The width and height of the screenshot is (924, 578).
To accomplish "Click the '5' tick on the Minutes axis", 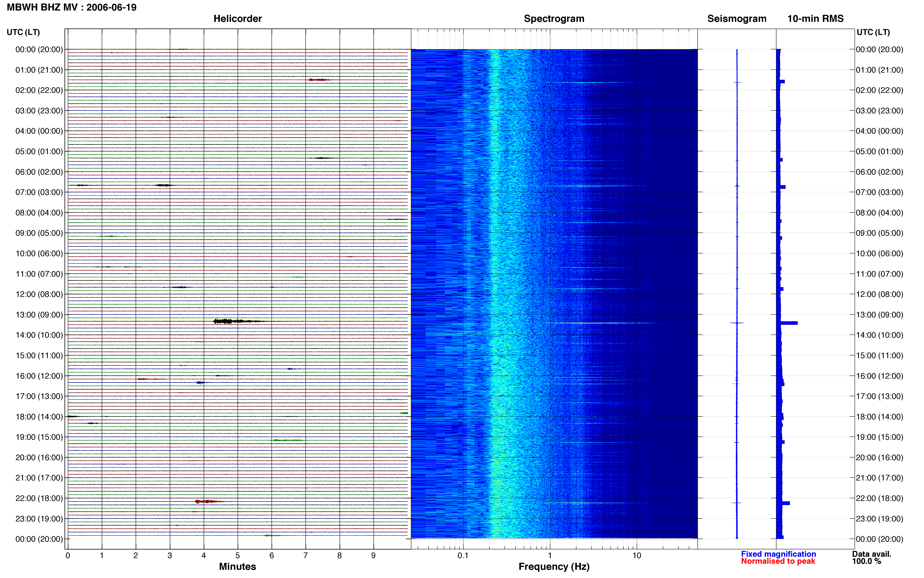I will [238, 555].
